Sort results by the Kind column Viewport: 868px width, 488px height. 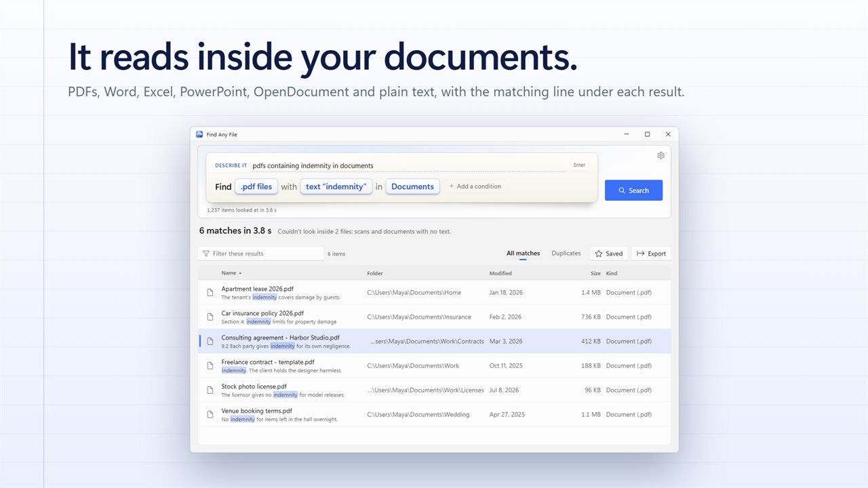point(612,273)
